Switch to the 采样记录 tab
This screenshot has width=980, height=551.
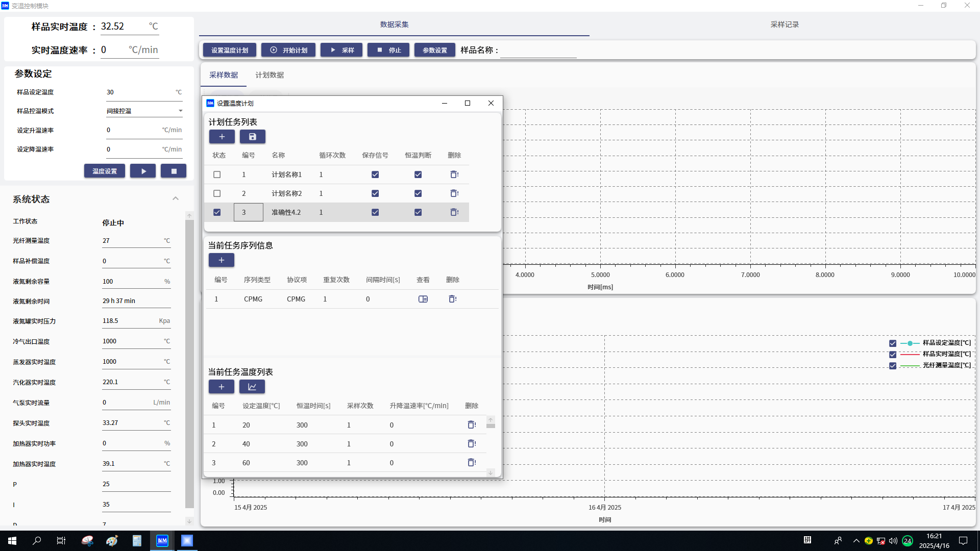(x=785, y=24)
